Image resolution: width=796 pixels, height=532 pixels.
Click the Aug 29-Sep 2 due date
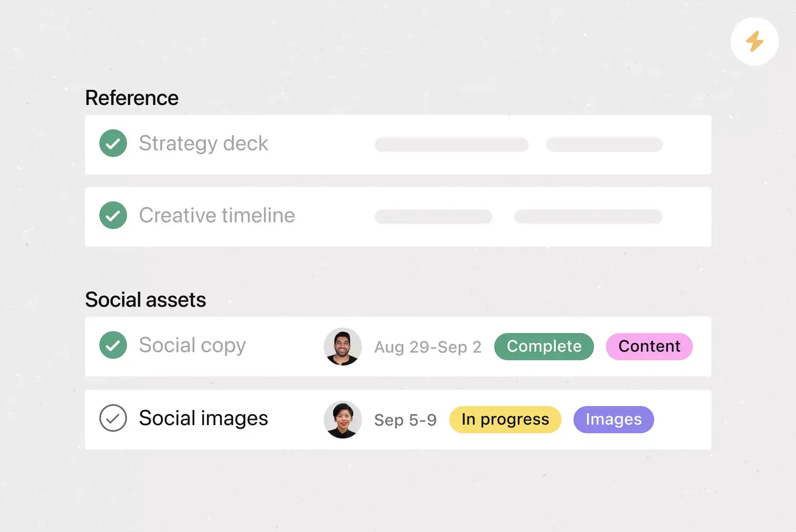coord(428,347)
